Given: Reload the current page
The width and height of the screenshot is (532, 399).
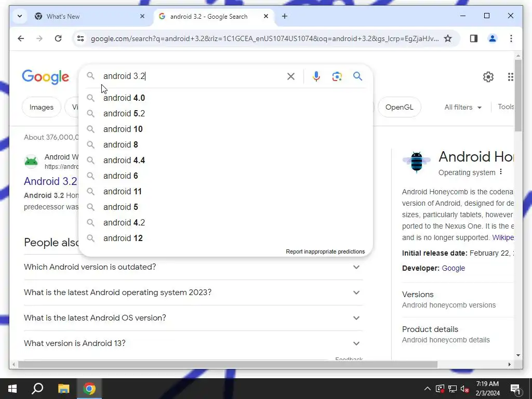Looking at the screenshot, I should click(x=58, y=38).
